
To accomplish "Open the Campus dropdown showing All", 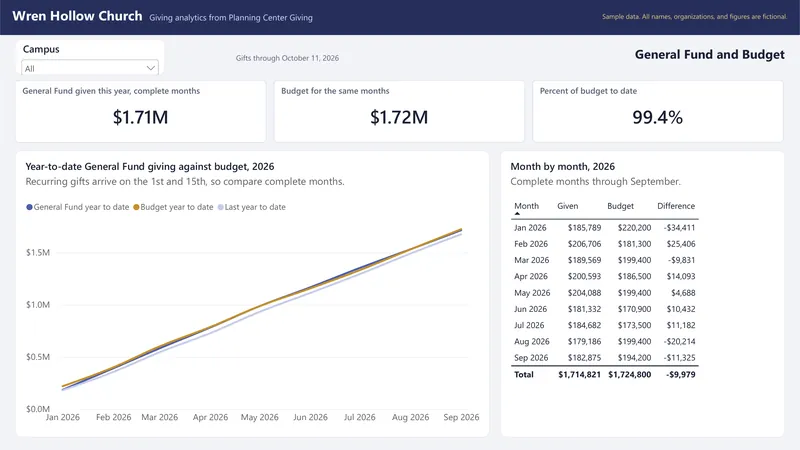I will pos(90,68).
